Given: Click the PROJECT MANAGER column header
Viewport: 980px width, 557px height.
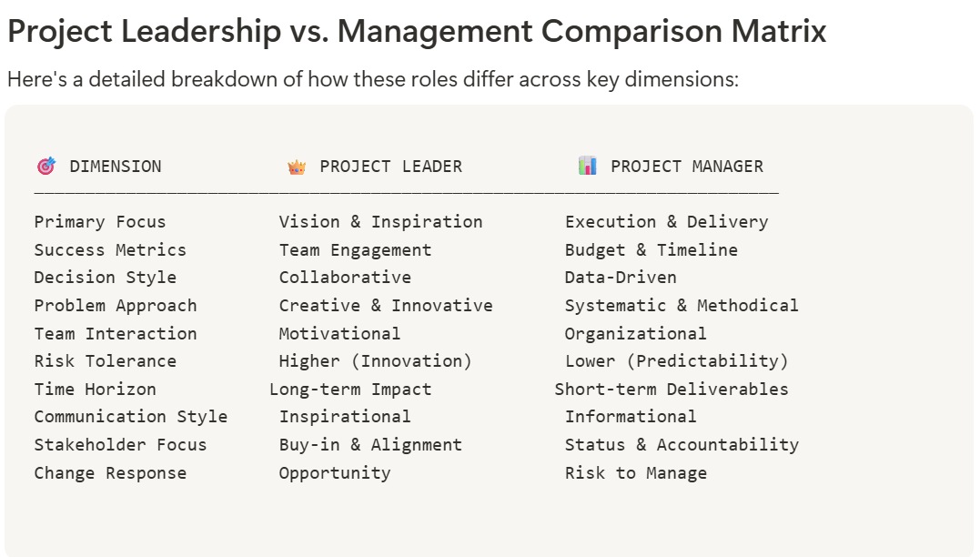Looking at the screenshot, I should click(x=686, y=167).
